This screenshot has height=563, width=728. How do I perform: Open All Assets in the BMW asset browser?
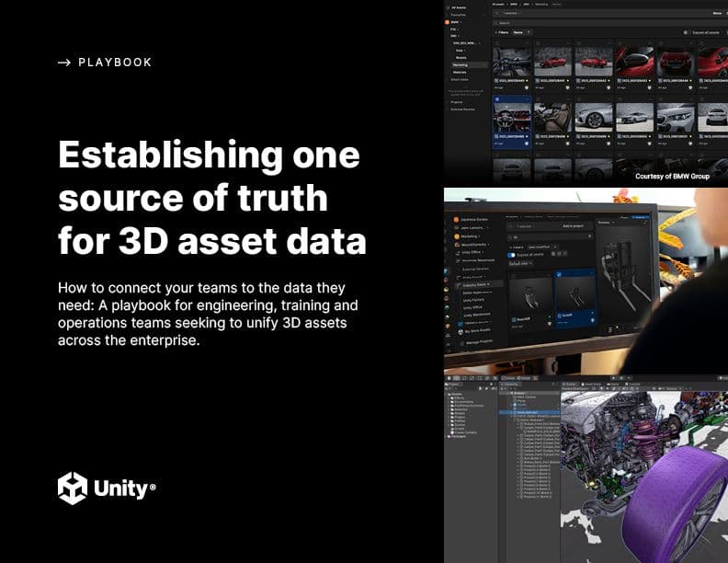click(x=459, y=8)
